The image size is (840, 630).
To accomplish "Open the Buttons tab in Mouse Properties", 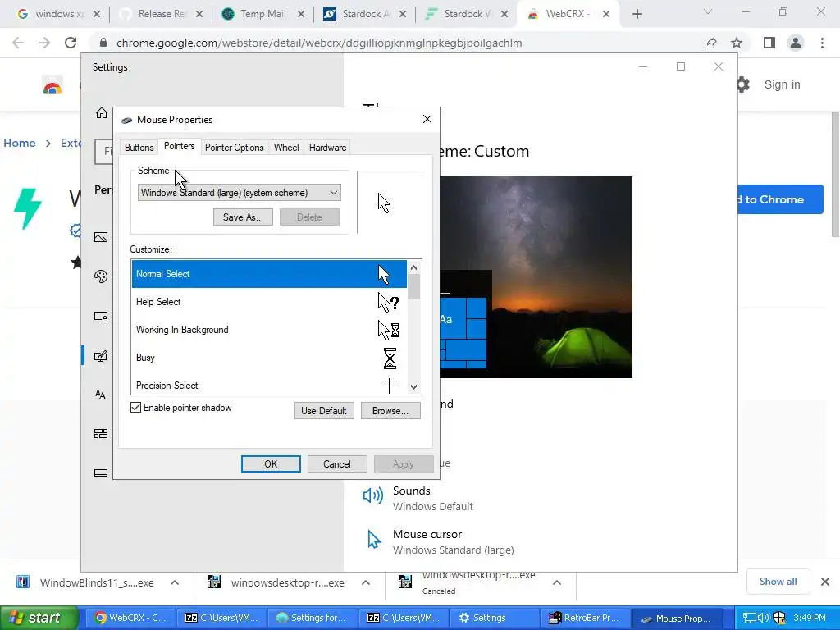I will coord(139,148).
